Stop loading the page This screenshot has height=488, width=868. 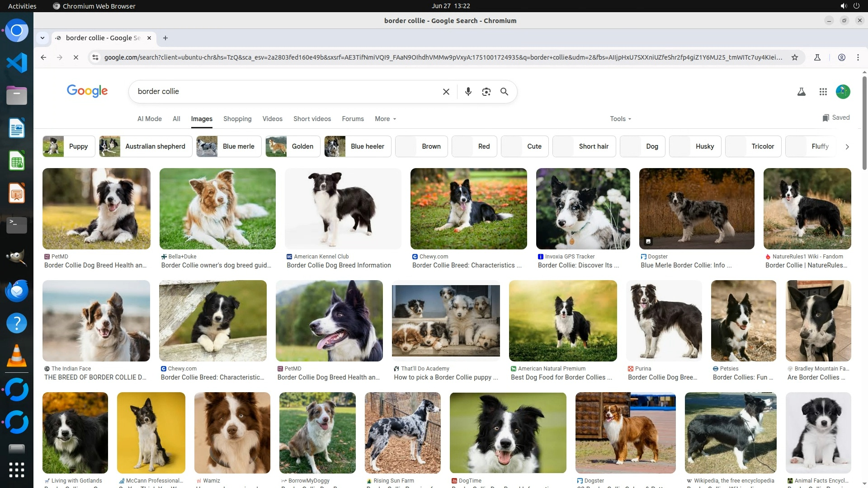click(x=76, y=57)
